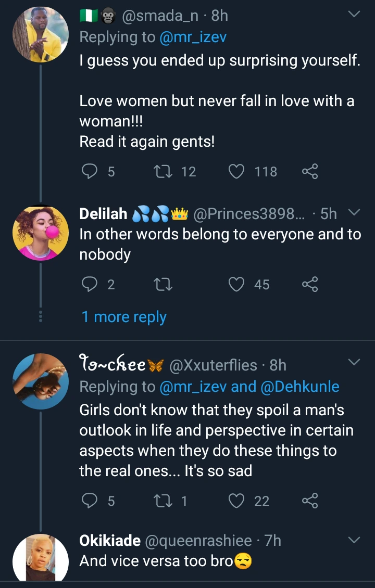This screenshot has width=375, height=588.
Task: Share Delilah's tweet
Action: point(309,284)
